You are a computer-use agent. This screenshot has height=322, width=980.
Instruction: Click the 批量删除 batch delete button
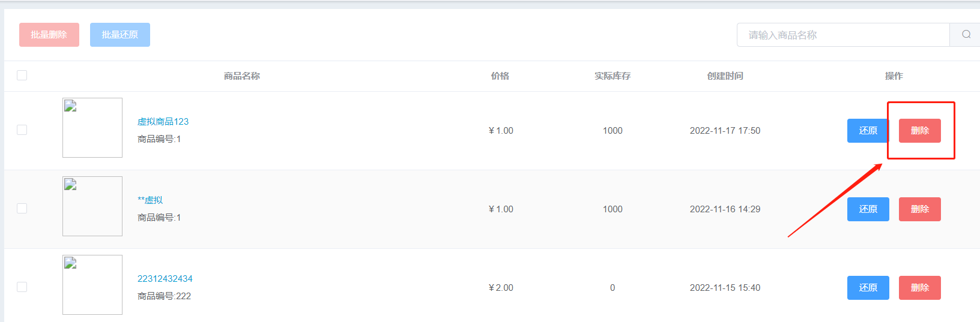(x=49, y=35)
